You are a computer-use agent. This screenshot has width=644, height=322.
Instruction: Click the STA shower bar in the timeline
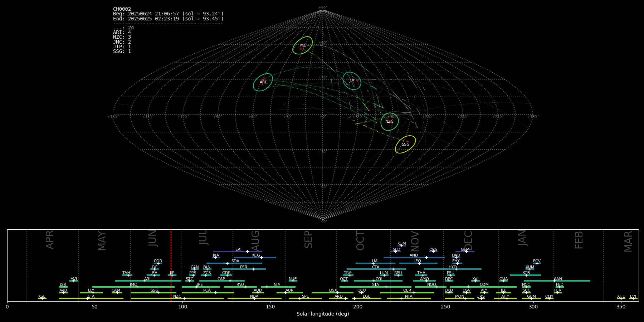pyautogui.click(x=375, y=287)
